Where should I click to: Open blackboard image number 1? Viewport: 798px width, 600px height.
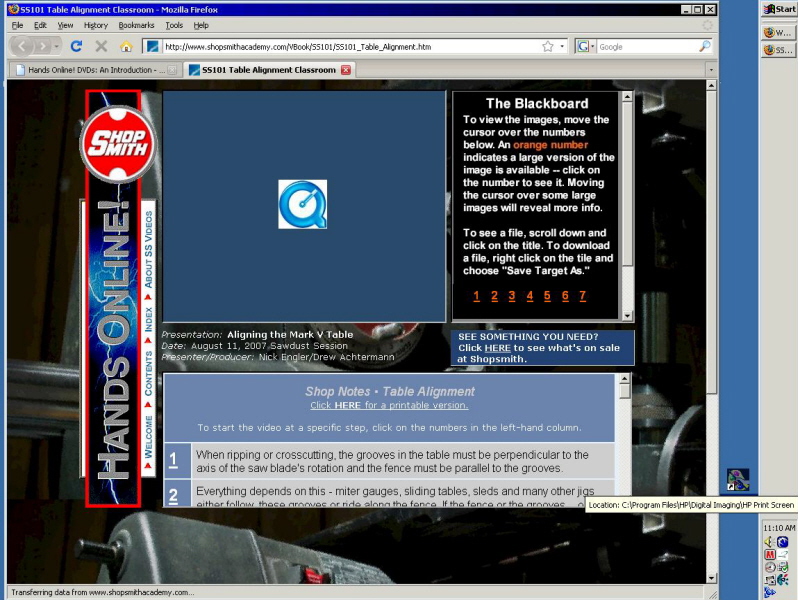(x=476, y=296)
